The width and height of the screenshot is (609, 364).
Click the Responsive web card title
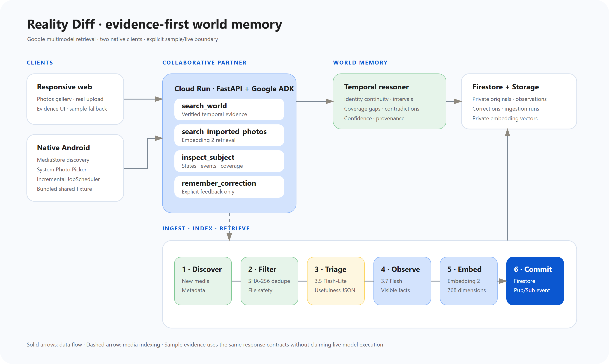(x=64, y=87)
